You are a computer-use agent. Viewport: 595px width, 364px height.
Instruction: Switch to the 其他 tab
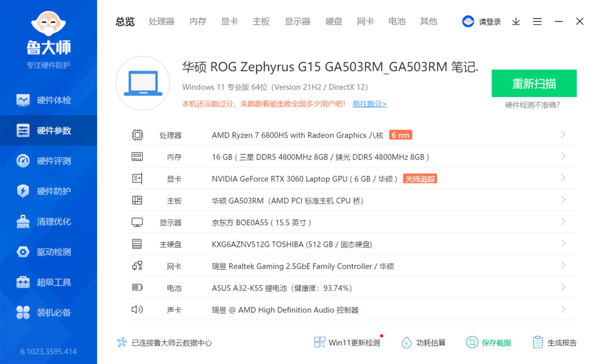click(428, 22)
